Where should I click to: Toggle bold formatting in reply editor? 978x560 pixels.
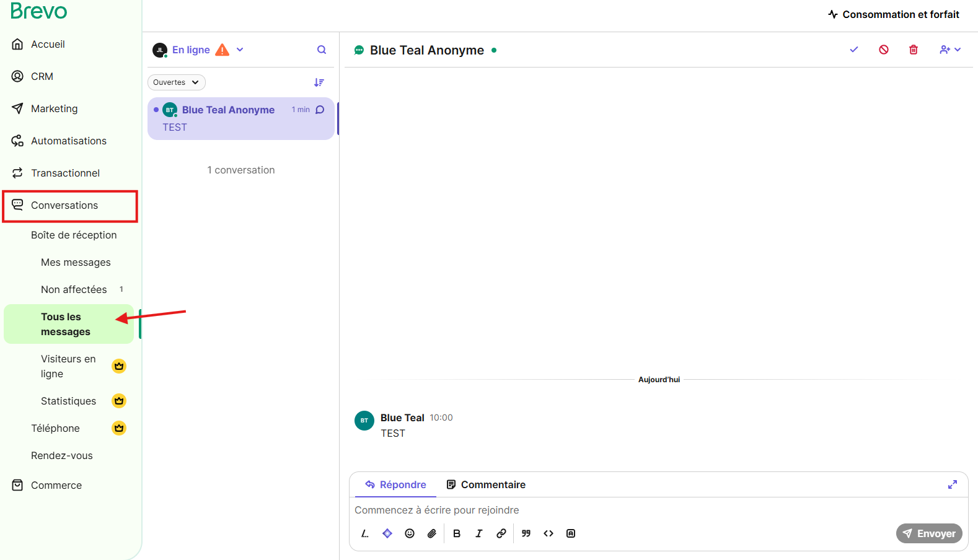(457, 533)
